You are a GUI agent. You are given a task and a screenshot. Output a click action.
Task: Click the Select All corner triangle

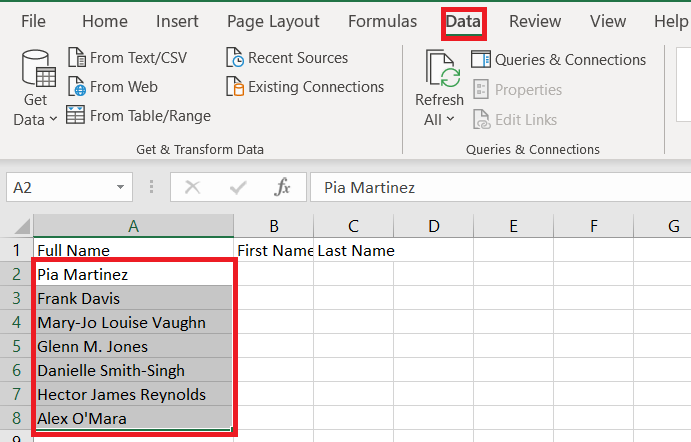click(x=22, y=226)
